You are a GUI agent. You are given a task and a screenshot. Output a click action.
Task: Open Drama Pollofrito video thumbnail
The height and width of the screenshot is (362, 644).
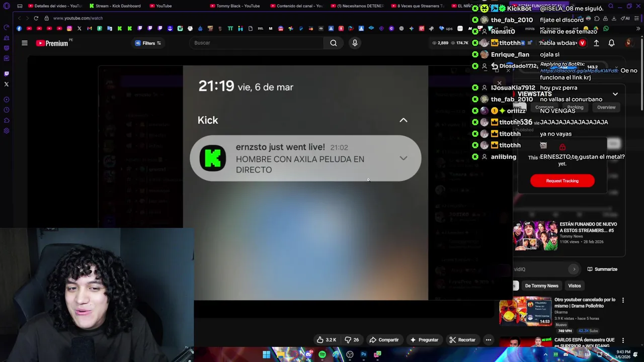pyautogui.click(x=525, y=312)
